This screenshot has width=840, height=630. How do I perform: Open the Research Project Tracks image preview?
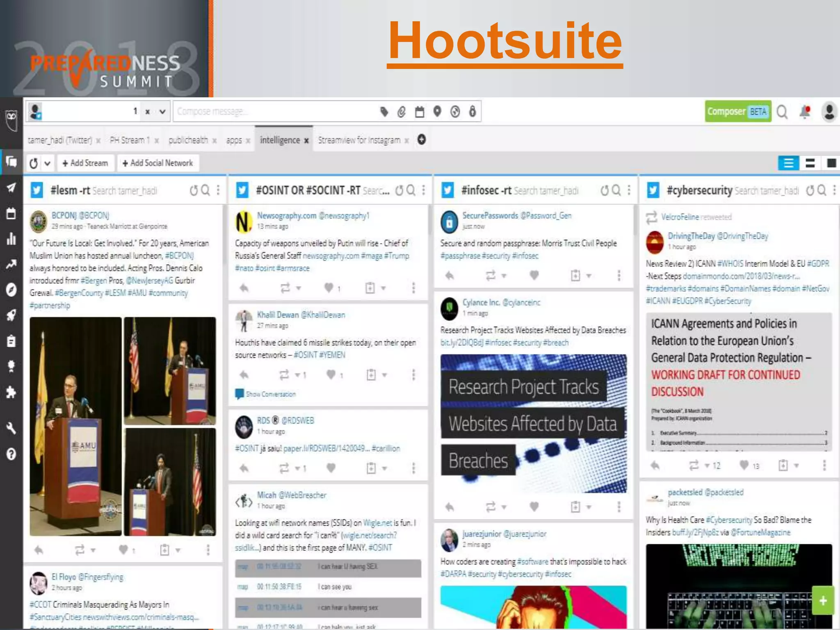(534, 423)
